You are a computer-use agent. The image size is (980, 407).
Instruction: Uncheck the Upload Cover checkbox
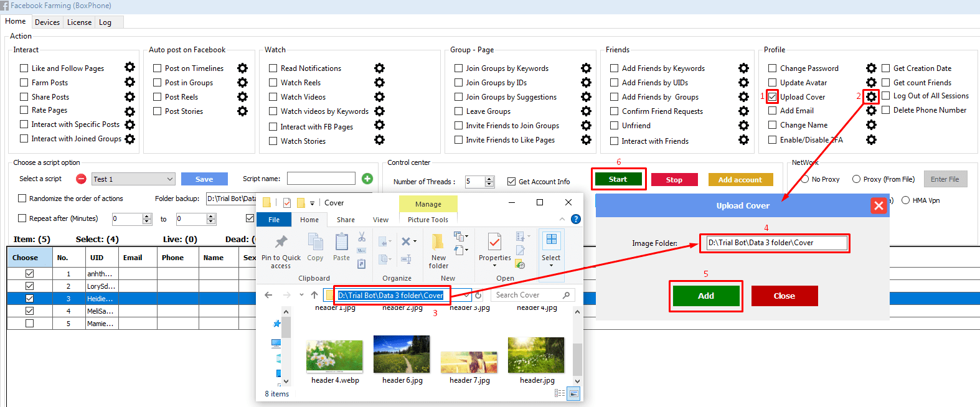[772, 97]
